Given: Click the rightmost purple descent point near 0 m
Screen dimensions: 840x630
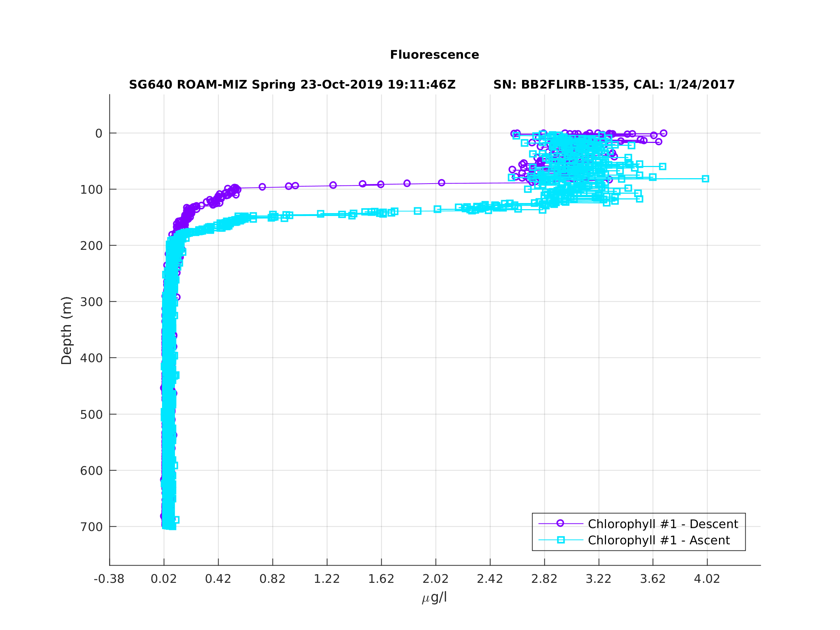Looking at the screenshot, I should pyautogui.click(x=664, y=133).
